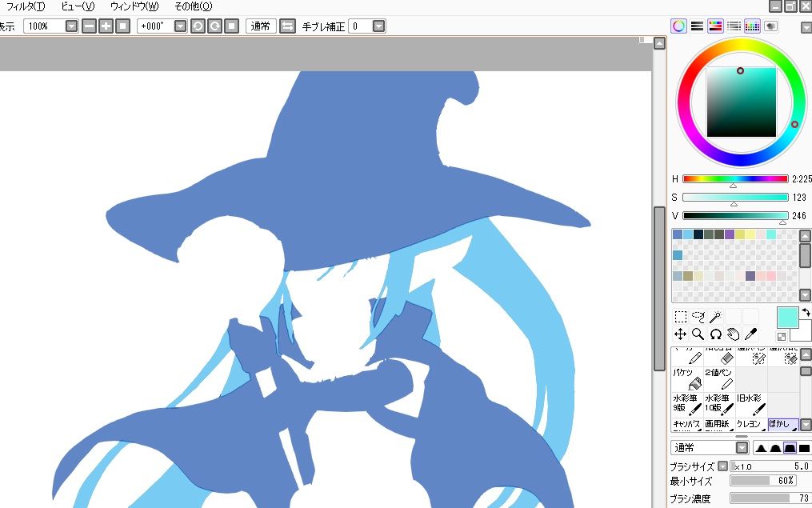Image resolution: width=812 pixels, height=508 pixels.
Task: Choose the flat square brush edge shape
Action: tap(804, 448)
